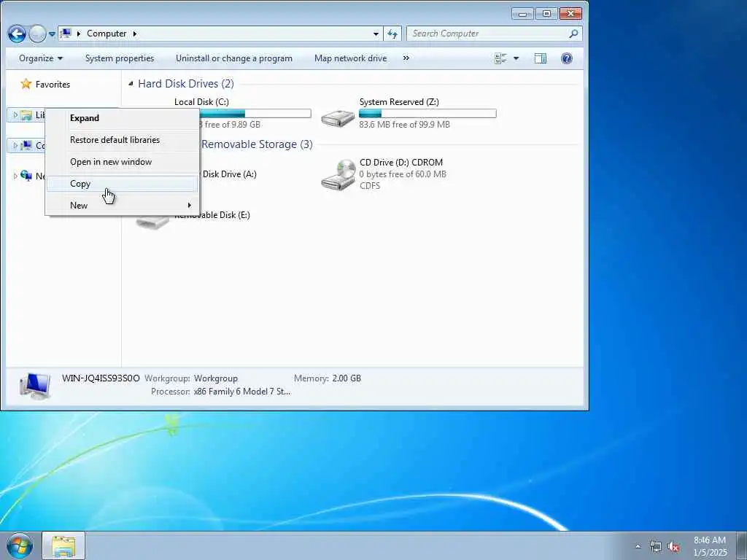The width and height of the screenshot is (747, 560).
Task: Toggle the preview pane
Action: pyautogui.click(x=541, y=58)
